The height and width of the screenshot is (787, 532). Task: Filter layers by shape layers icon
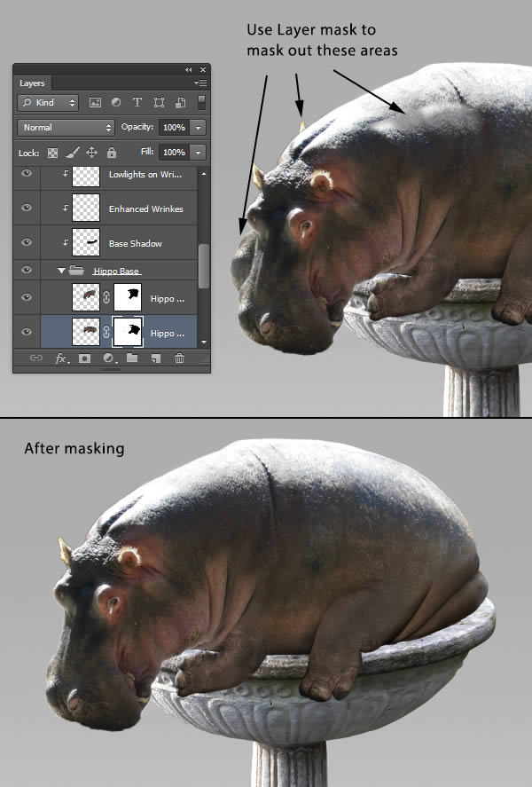point(159,102)
